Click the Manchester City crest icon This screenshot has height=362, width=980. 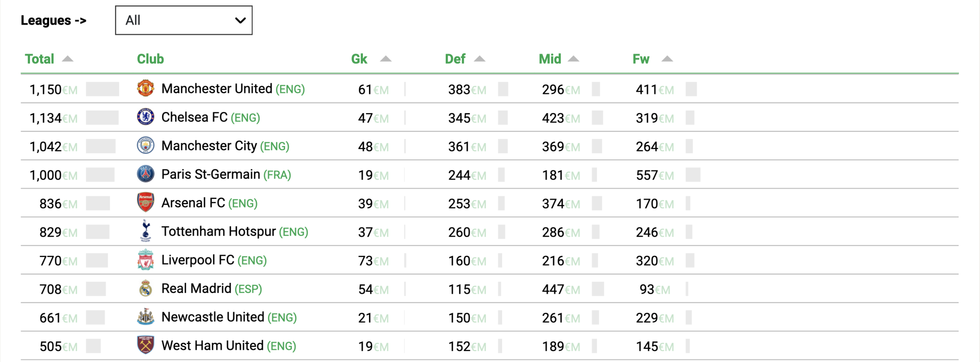pos(145,145)
